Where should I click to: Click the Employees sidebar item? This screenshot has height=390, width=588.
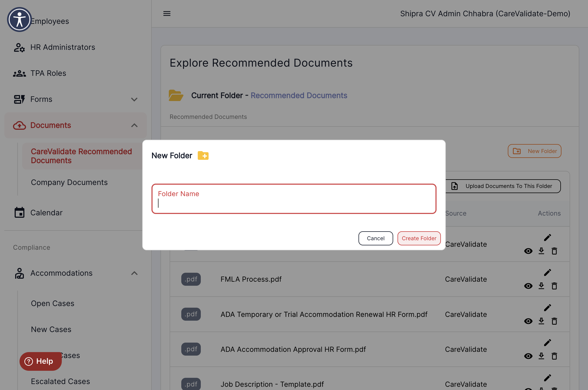[50, 21]
